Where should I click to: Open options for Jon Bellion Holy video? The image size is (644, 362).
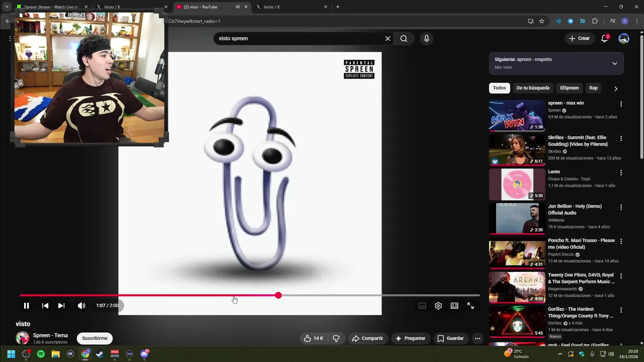[621, 207]
